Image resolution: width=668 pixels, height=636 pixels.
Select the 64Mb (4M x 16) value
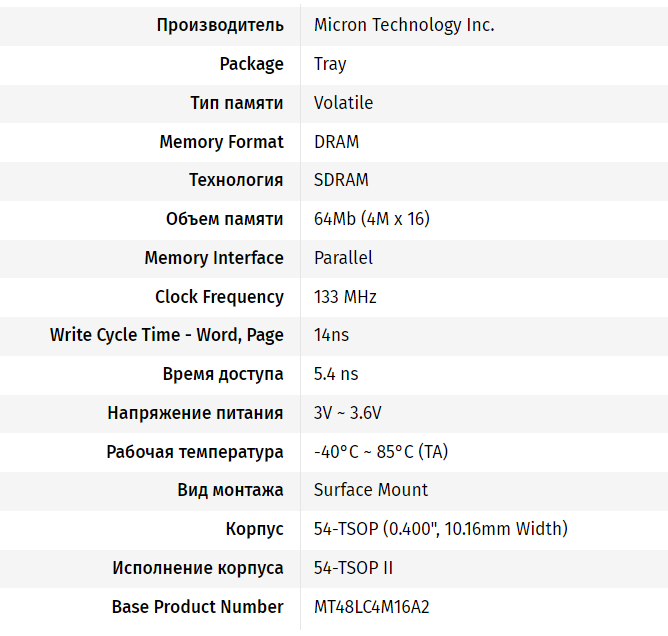tap(372, 219)
